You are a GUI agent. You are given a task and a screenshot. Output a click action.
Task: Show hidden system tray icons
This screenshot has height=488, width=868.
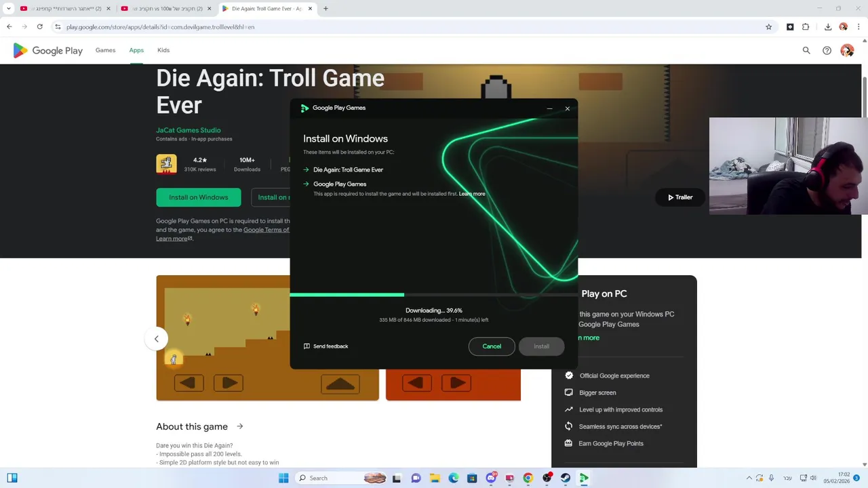tap(749, 478)
